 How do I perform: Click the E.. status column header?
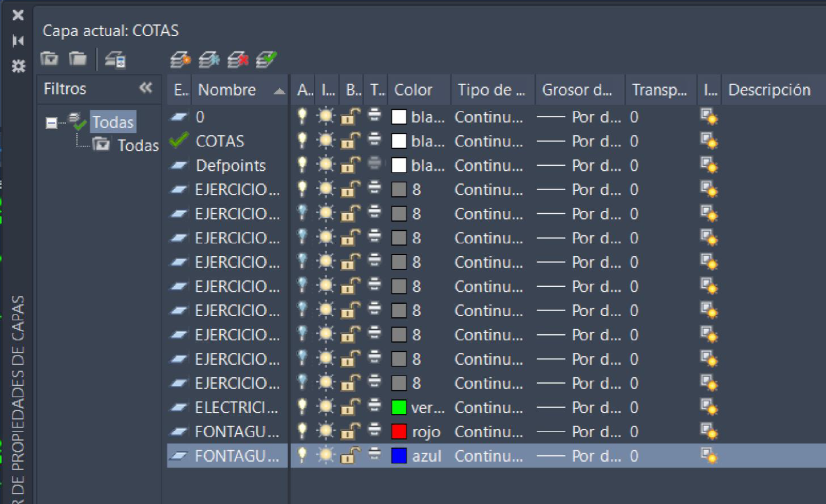click(x=180, y=89)
